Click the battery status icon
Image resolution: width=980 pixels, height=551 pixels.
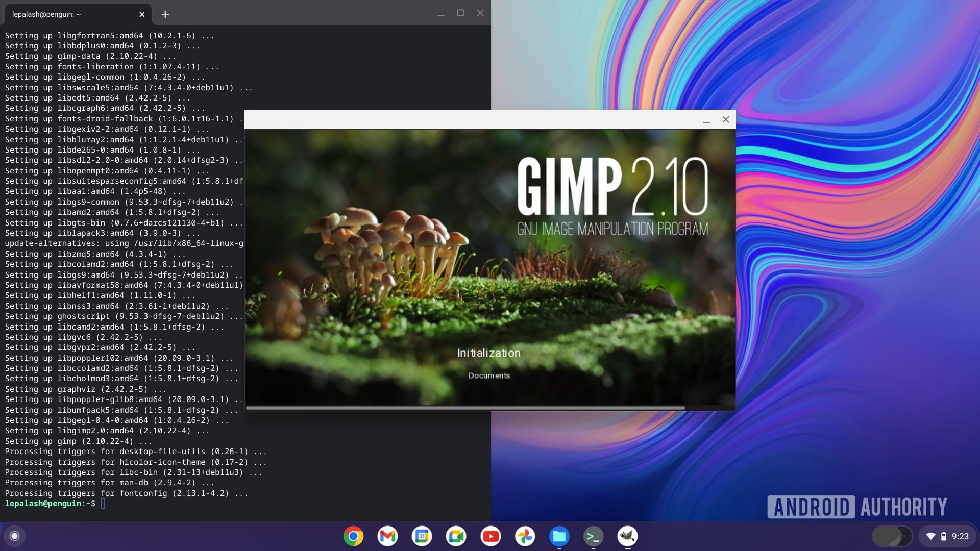[x=944, y=536]
